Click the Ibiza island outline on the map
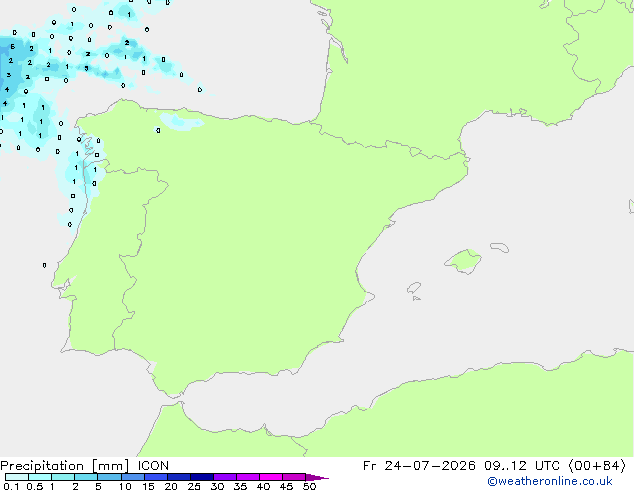 (414, 288)
